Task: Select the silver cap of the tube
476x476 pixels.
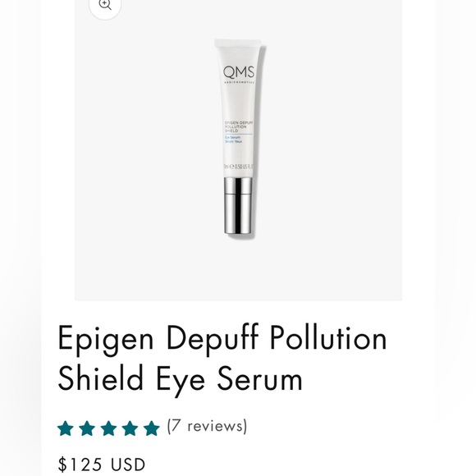Action: click(238, 206)
